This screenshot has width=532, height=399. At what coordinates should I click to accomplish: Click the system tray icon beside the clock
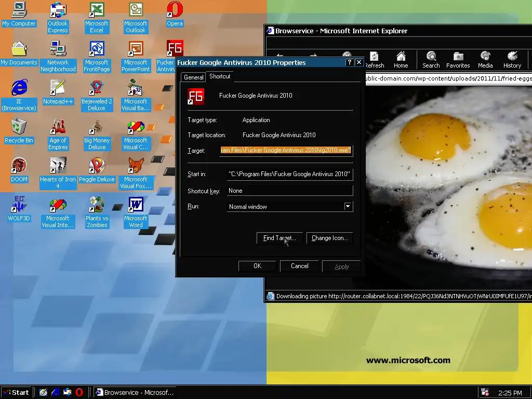pyautogui.click(x=485, y=393)
